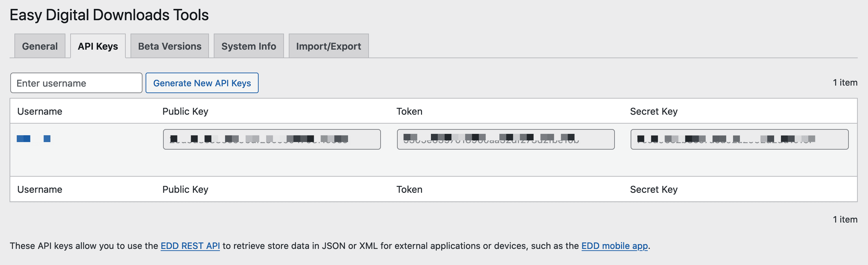Click the Token column in table header
The width and height of the screenshot is (868, 265).
click(x=409, y=111)
